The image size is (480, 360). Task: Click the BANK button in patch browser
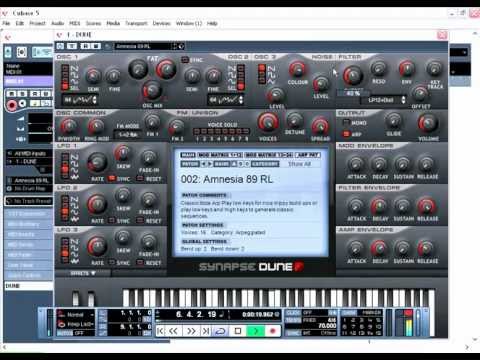coord(221,164)
